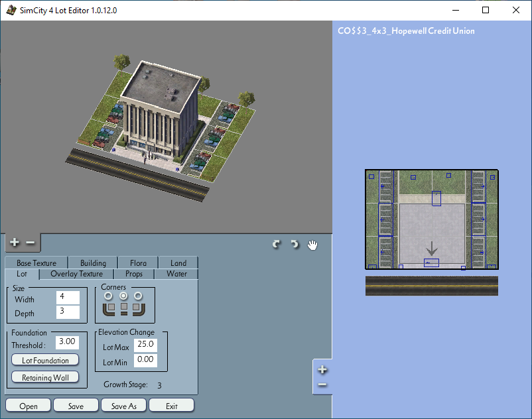The image size is (532, 419).
Task: Zoom in the 3D lot preview
Action: point(15,243)
